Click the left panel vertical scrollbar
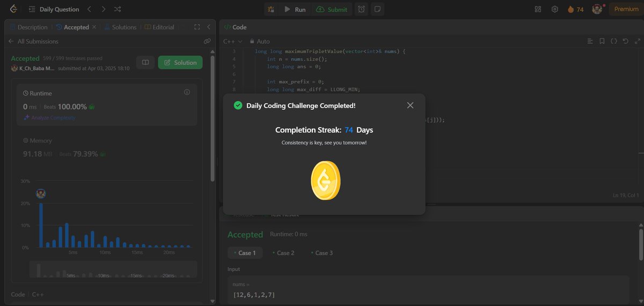Image resolution: width=644 pixels, height=306 pixels. [213, 118]
